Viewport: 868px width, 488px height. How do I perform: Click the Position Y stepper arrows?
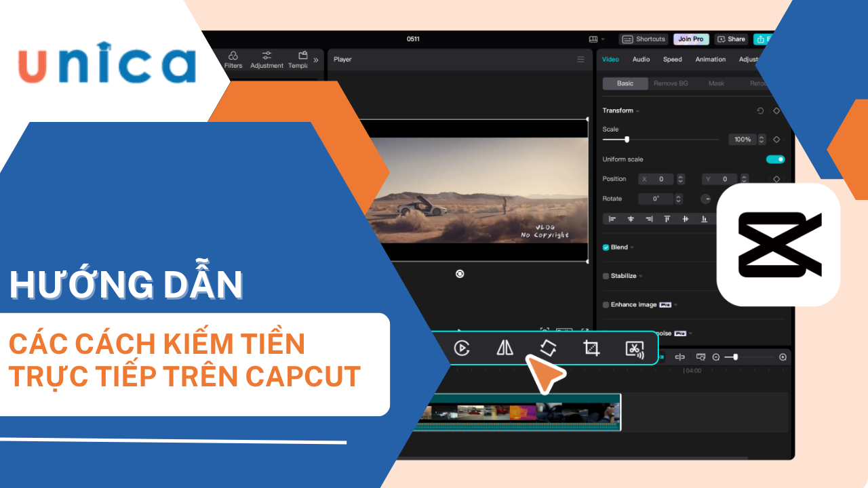(744, 179)
